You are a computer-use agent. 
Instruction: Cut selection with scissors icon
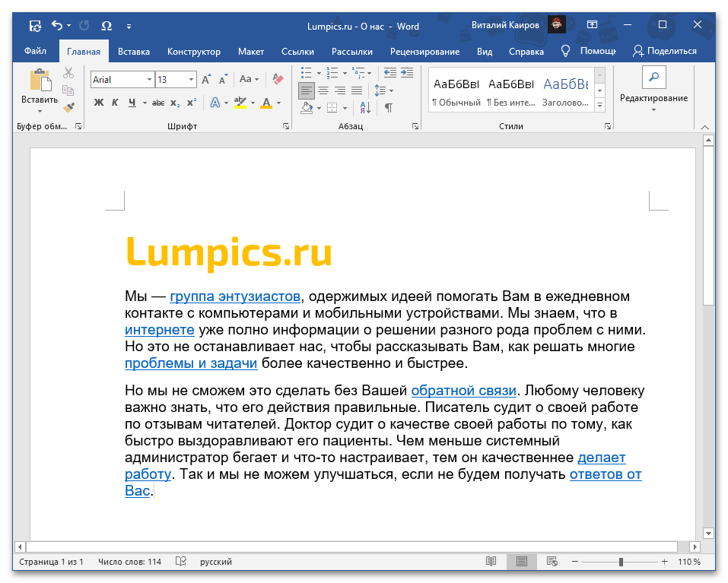[x=68, y=73]
